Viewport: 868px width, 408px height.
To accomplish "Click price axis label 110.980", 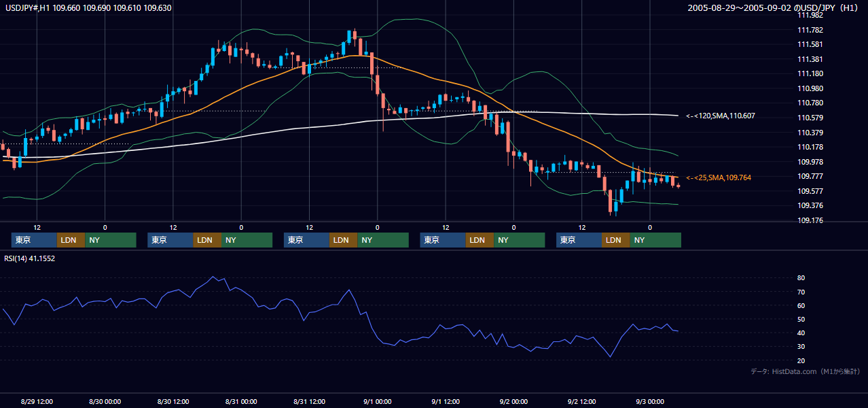I will pyautogui.click(x=810, y=88).
